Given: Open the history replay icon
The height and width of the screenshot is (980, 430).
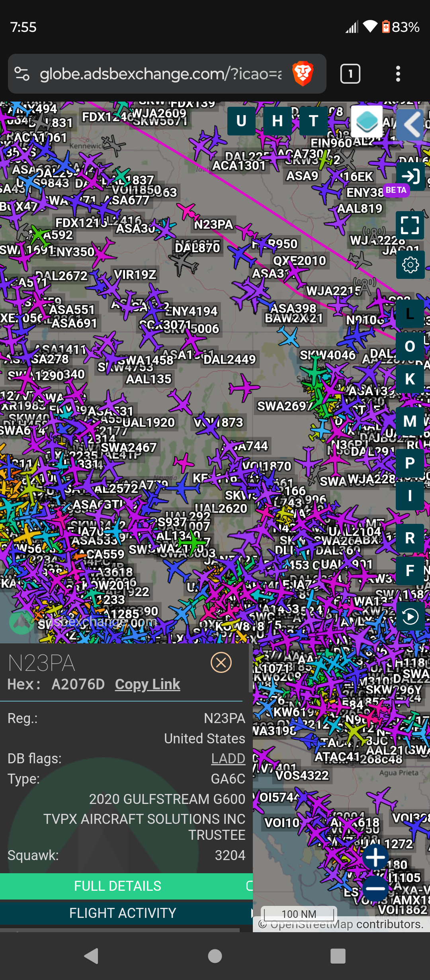Looking at the screenshot, I should pyautogui.click(x=410, y=617).
